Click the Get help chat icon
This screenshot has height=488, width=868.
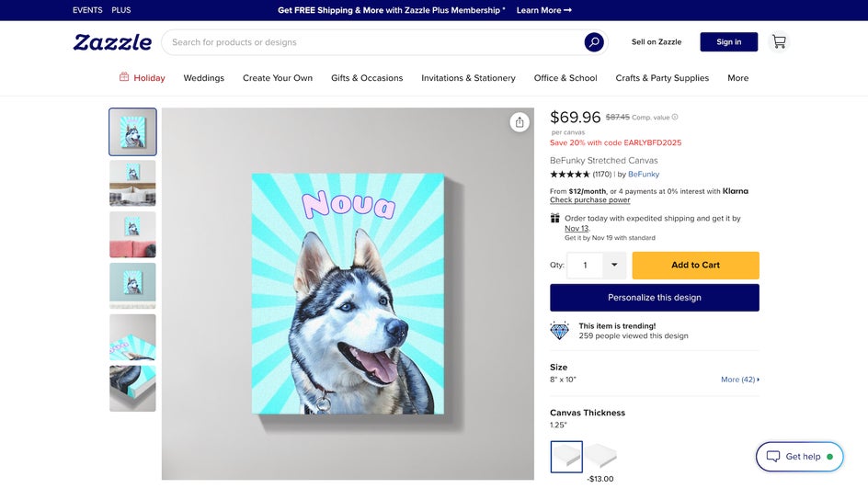click(x=772, y=456)
